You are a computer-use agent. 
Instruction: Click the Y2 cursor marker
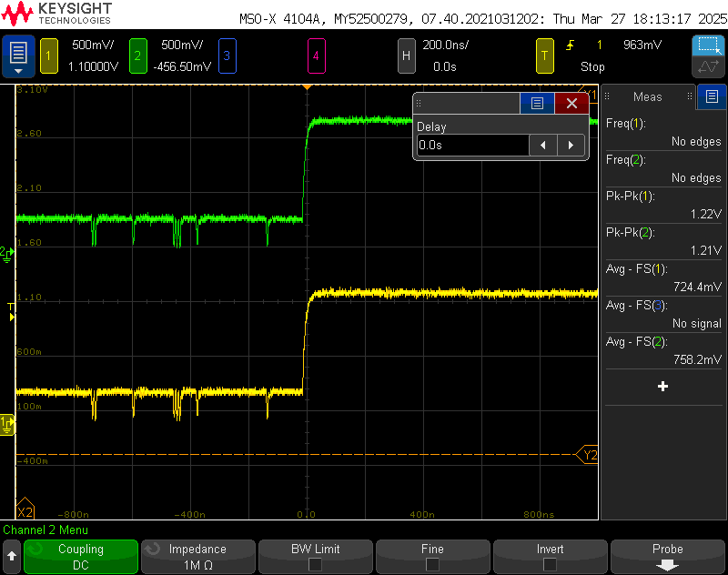point(588,455)
